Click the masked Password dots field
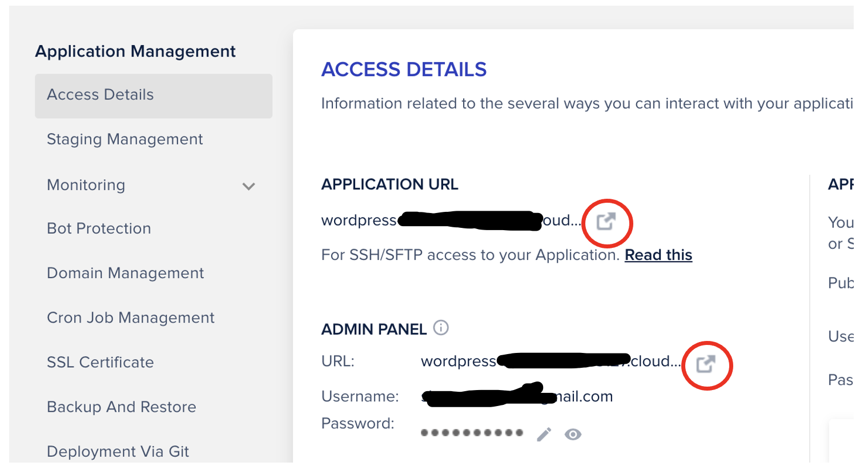 (x=471, y=433)
